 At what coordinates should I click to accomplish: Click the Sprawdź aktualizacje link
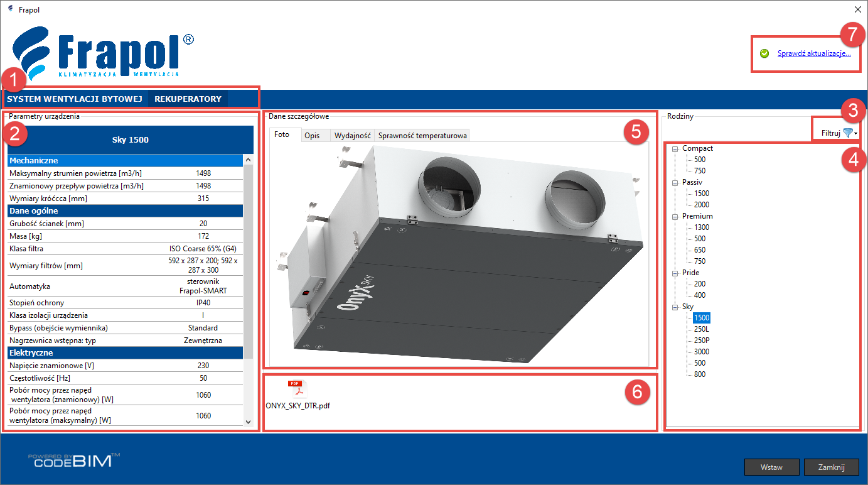coord(814,53)
